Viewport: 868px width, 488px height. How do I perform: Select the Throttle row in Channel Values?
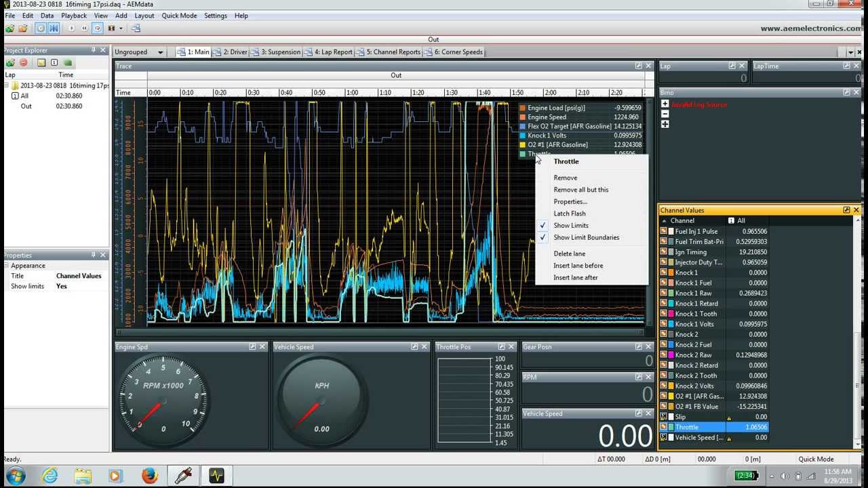[x=714, y=427]
